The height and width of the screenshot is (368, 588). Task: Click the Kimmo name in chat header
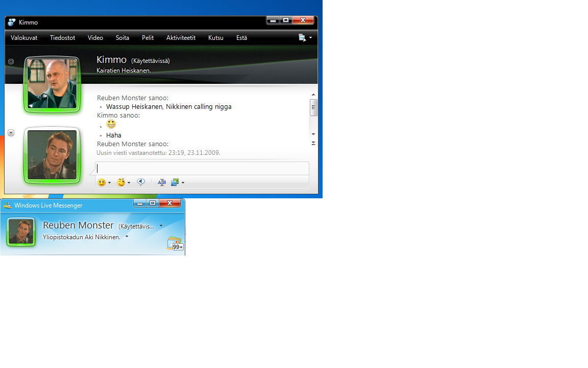(x=111, y=60)
